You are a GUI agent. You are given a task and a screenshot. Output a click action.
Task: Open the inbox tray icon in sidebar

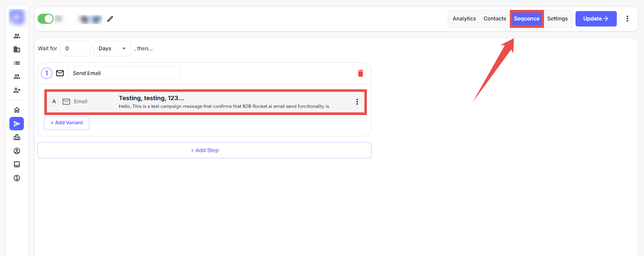[x=17, y=164]
